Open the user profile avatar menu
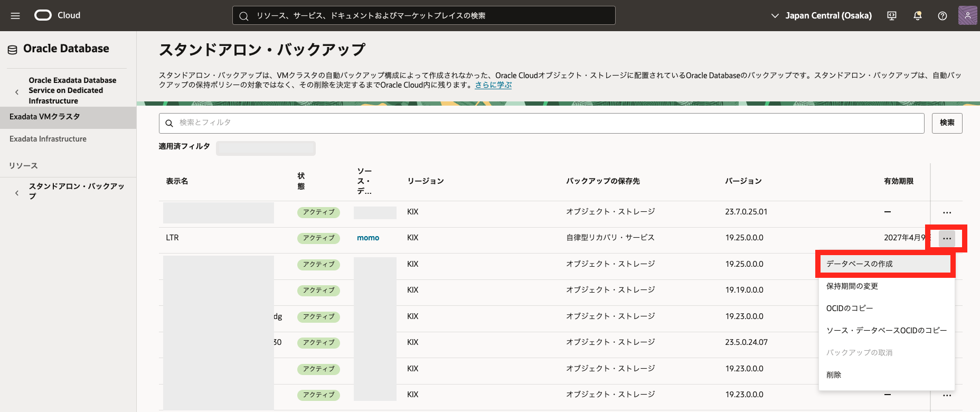Screen dimensions: 980x412 click(x=967, y=15)
